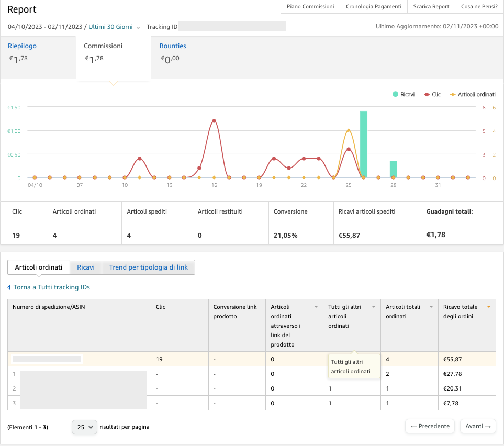Open Piano Commissioni tab
Image resolution: width=504 pixels, height=446 pixels.
(x=310, y=6)
